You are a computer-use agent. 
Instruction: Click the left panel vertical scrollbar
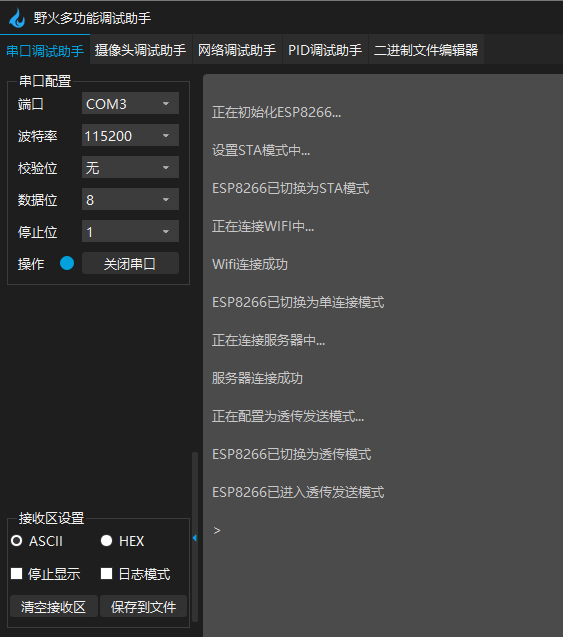pos(195,536)
